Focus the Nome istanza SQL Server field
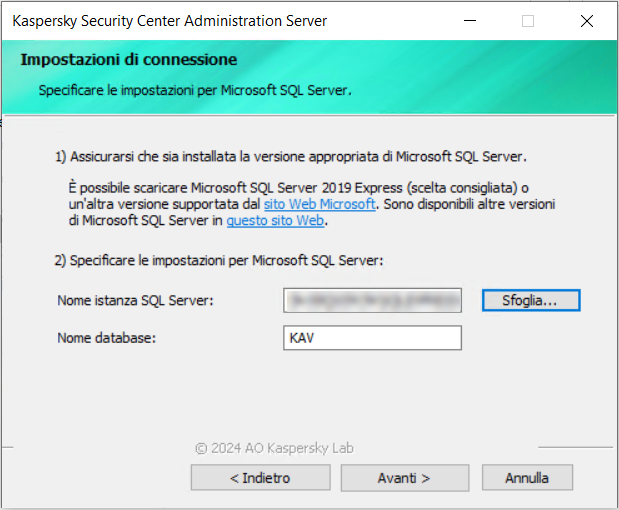619x510 pixels. tap(372, 300)
